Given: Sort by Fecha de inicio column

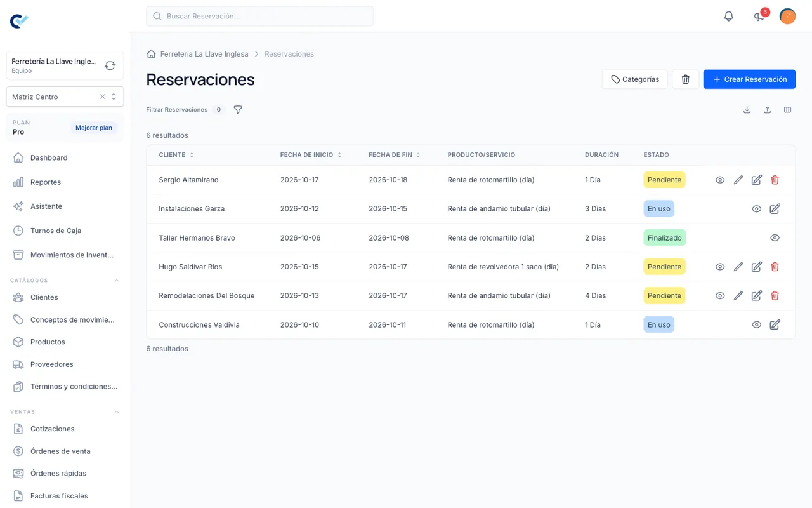Looking at the screenshot, I should (x=311, y=155).
